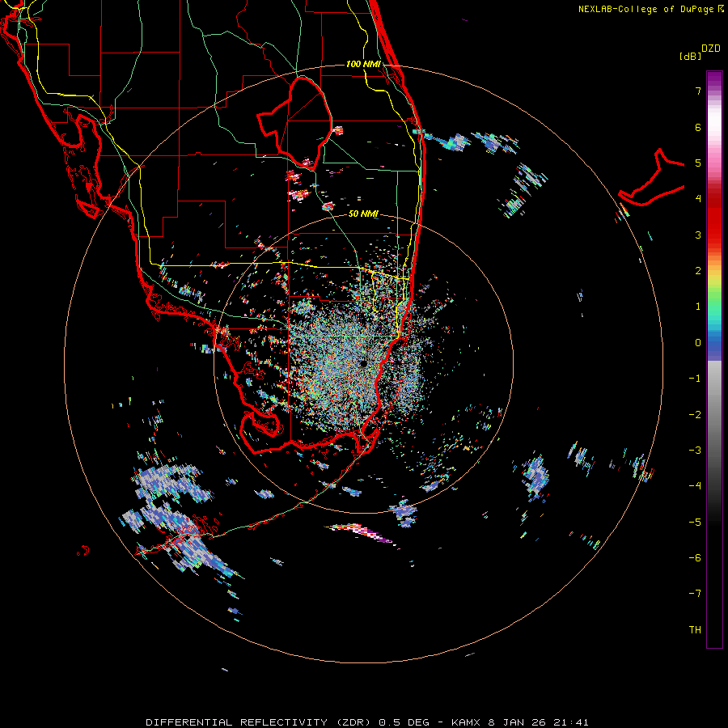728x728 pixels.
Task: Click the 7 tick label on the color scale
Action: click(x=698, y=91)
